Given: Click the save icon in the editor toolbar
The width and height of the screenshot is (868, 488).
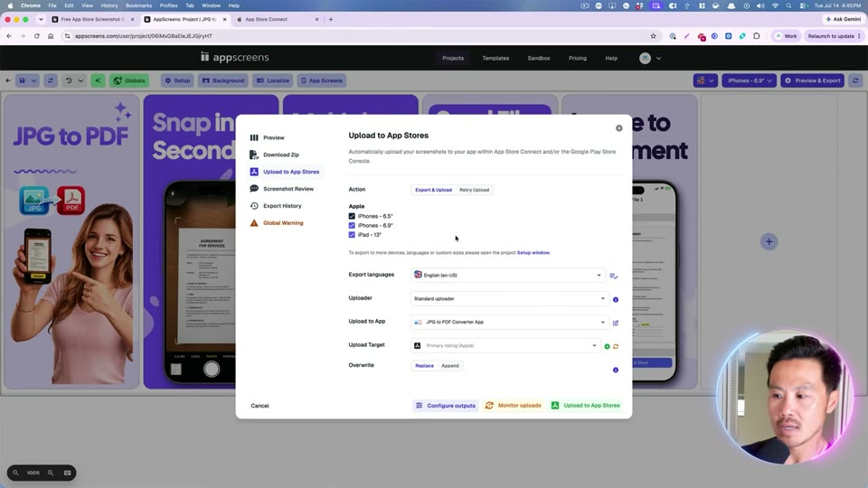Looking at the screenshot, I should pyautogui.click(x=22, y=80).
